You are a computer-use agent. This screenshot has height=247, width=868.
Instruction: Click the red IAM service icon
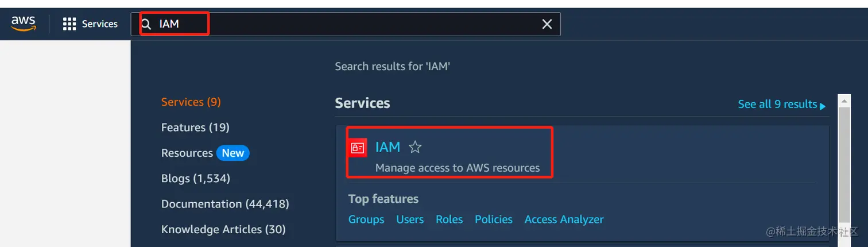pyautogui.click(x=358, y=148)
